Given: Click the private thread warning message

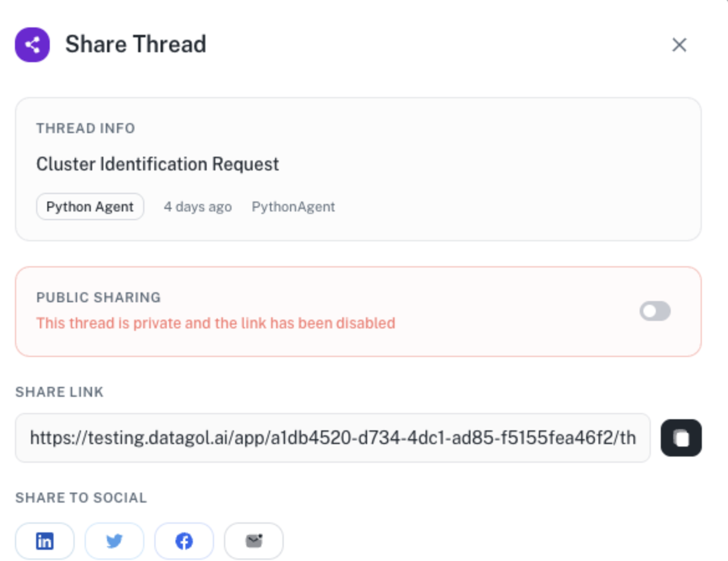Looking at the screenshot, I should point(215,323).
